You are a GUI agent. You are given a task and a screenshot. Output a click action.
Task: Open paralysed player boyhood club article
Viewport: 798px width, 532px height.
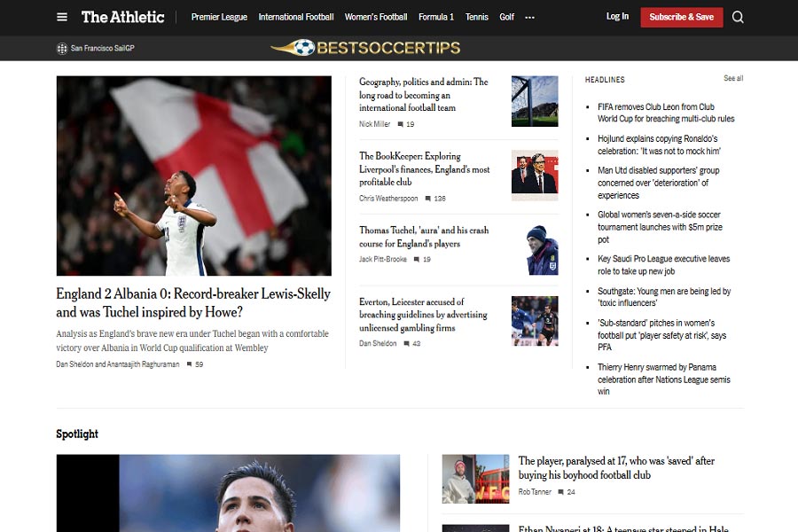[x=616, y=468]
